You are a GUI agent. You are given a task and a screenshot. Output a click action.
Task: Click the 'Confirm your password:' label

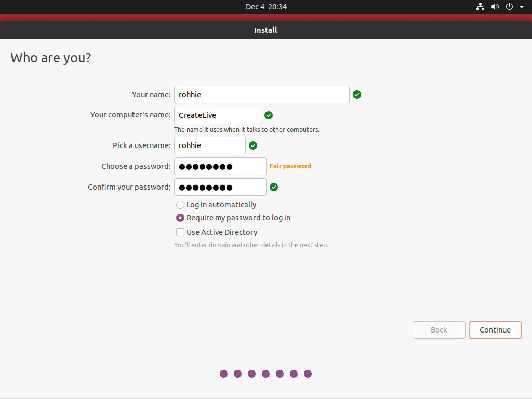point(129,187)
